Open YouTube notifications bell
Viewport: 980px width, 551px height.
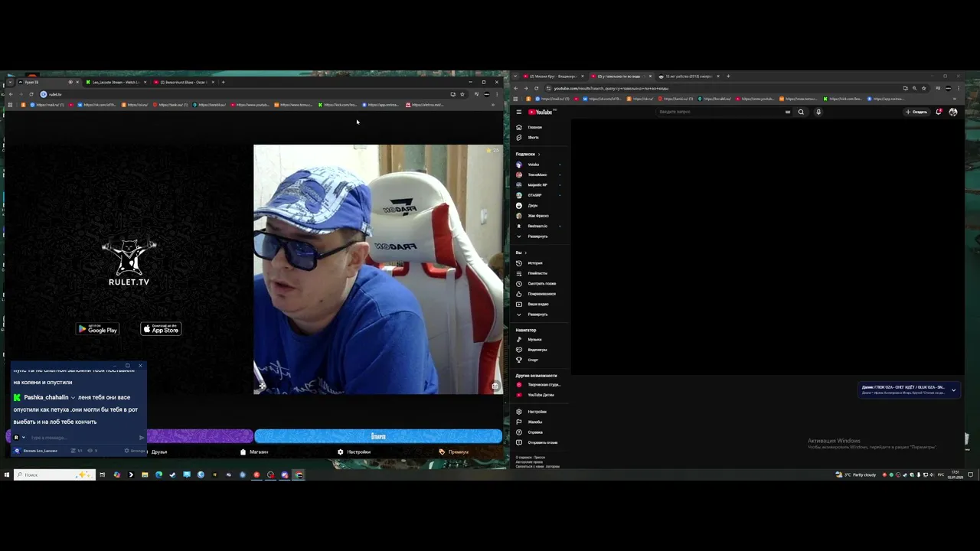(x=939, y=112)
